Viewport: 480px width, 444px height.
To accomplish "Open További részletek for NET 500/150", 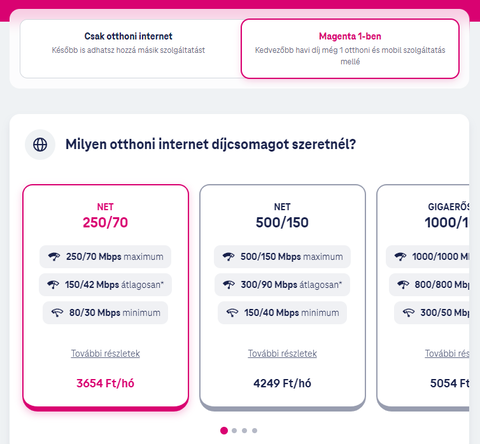I will pos(282,353).
